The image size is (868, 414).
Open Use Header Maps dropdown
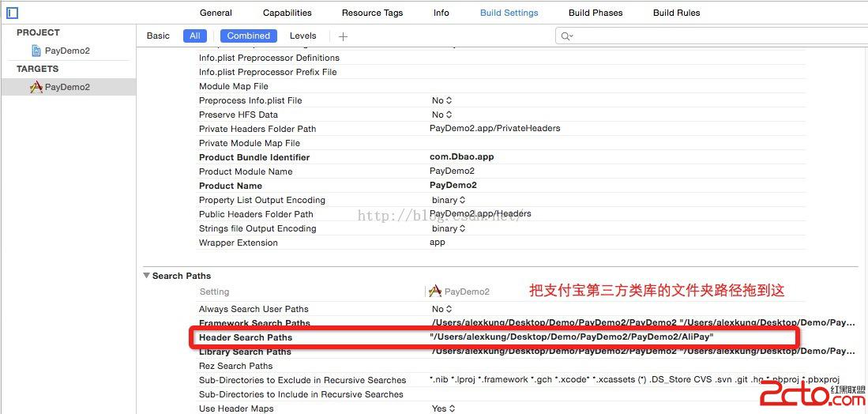pos(443,409)
